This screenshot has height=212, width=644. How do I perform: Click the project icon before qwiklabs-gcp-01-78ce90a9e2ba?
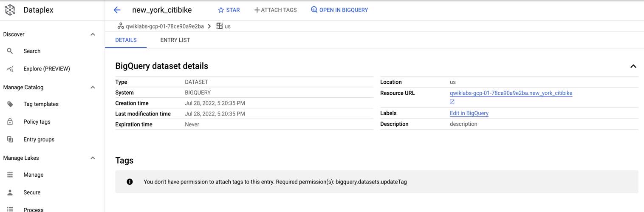pos(121,26)
